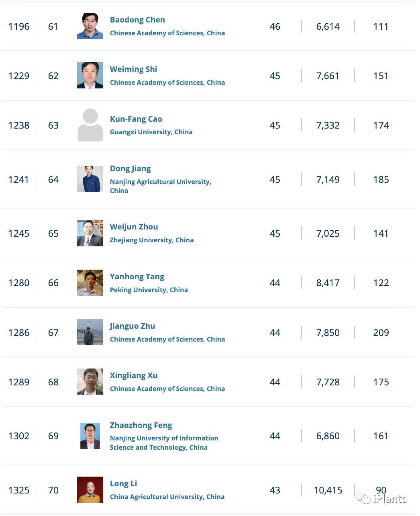Click the Long Li name link

(123, 483)
